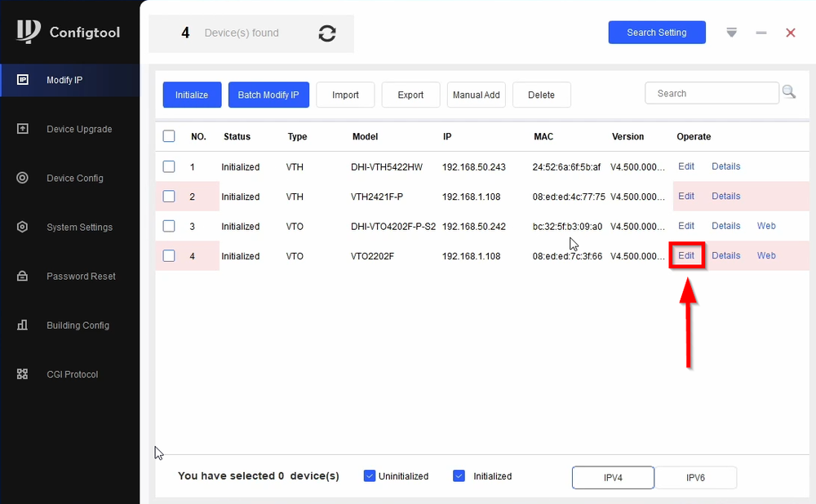Image resolution: width=816 pixels, height=504 pixels.
Task: Switch the list to IPV6
Action: 696,478
